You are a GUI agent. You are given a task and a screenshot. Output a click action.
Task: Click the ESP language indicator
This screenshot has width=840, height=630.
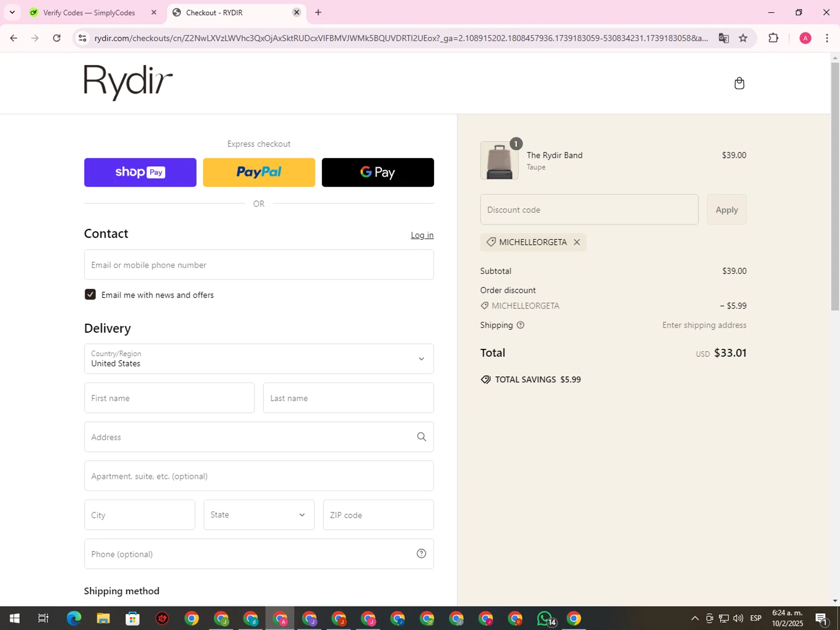755,618
